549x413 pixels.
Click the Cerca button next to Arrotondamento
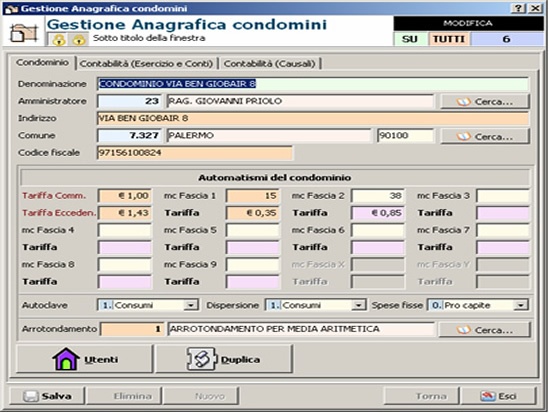[x=485, y=330]
